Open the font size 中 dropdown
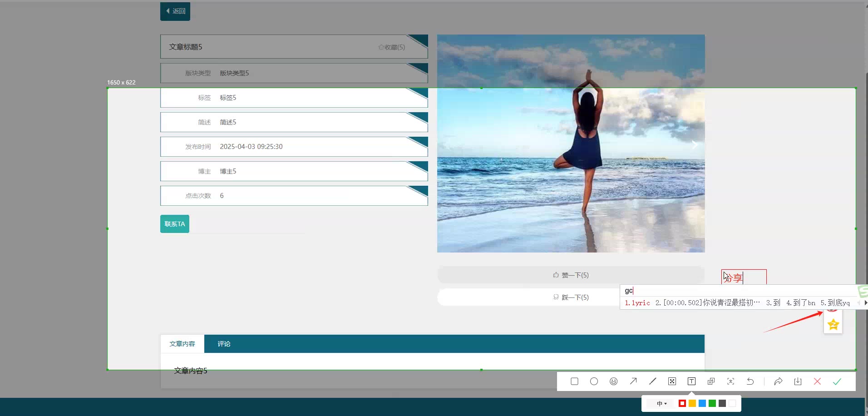The image size is (868, 416). tap(662, 403)
